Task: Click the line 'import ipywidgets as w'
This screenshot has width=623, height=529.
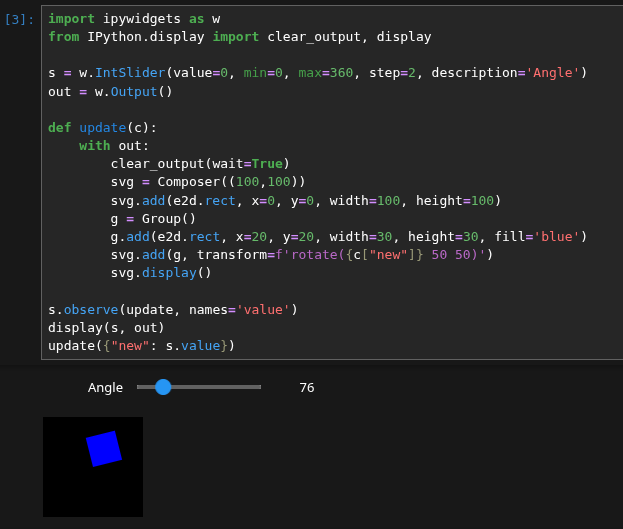Action: [x=134, y=19]
